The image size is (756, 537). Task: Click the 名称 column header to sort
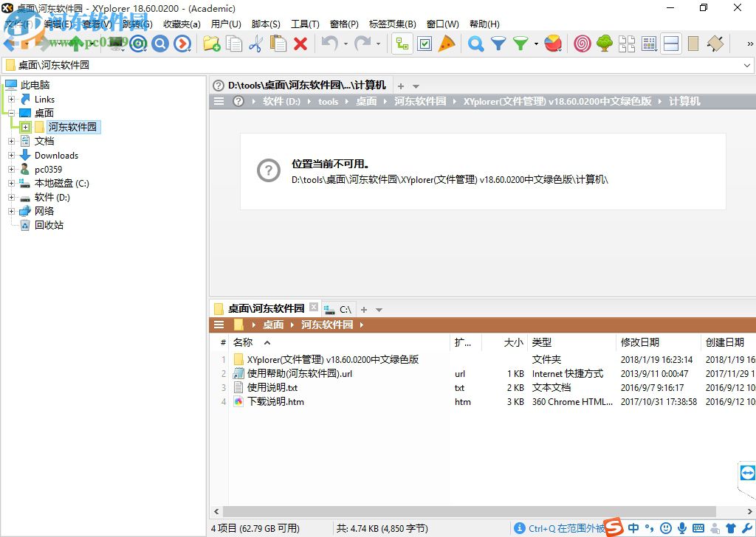(x=244, y=342)
